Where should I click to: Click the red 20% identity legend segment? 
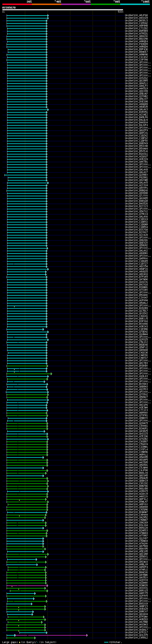[17, 4]
